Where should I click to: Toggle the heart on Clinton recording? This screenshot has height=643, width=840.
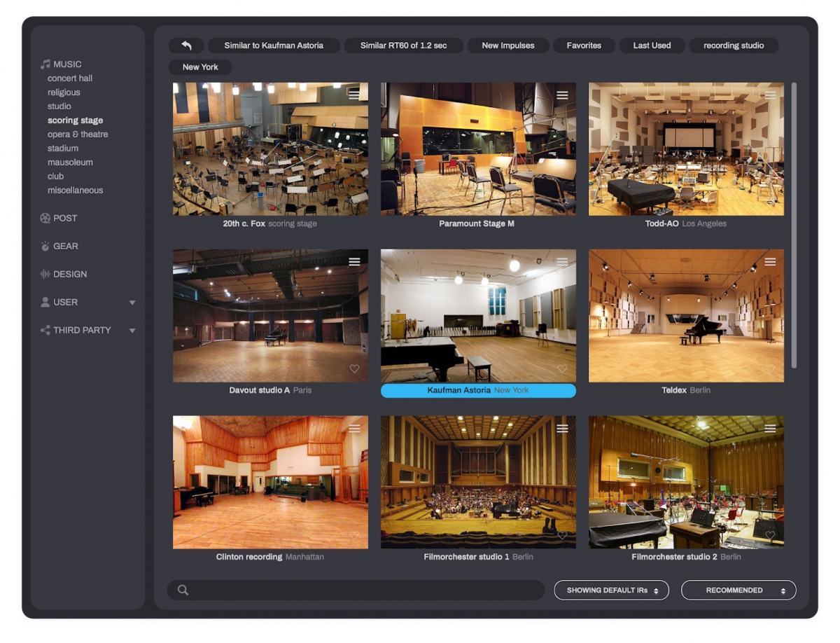(354, 536)
